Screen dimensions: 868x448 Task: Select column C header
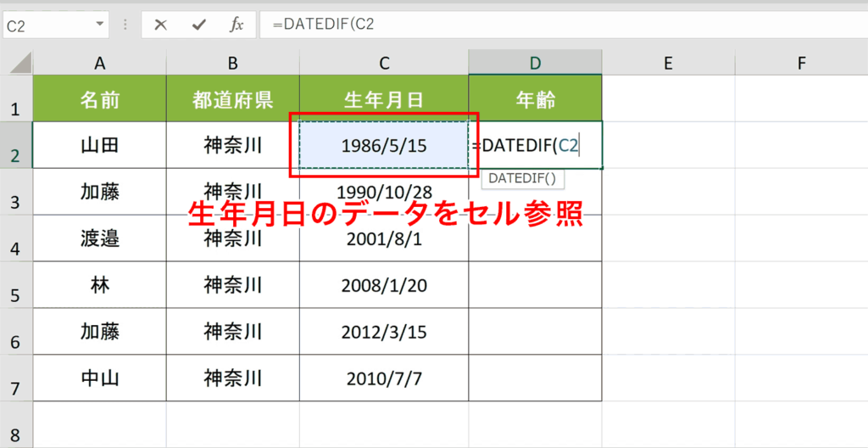click(x=384, y=63)
